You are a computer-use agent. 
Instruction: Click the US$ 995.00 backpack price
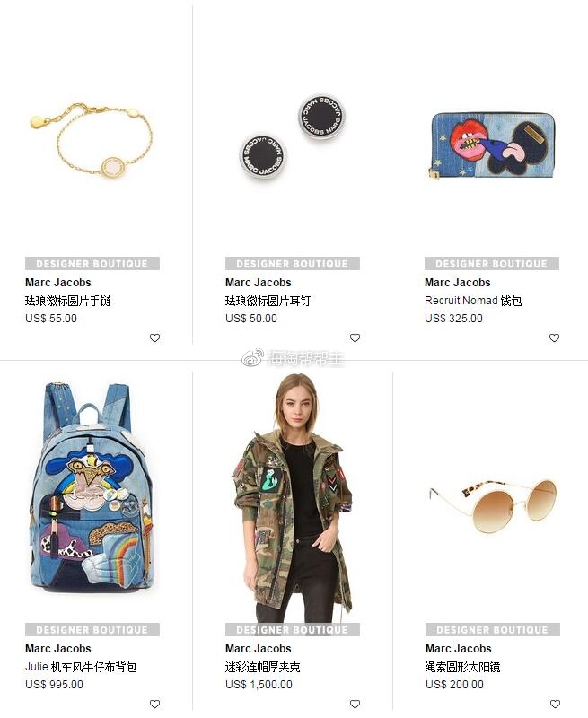[55, 685]
